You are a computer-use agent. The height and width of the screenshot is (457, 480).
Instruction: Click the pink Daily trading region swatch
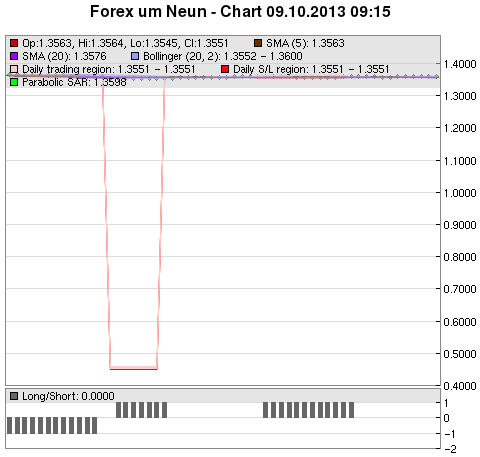(14, 69)
